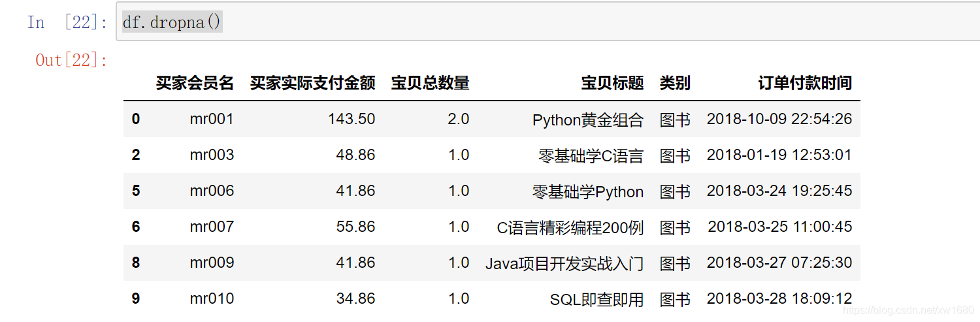Click the mr007 member name cell
Viewport: 980px width, 322px height.
click(212, 227)
